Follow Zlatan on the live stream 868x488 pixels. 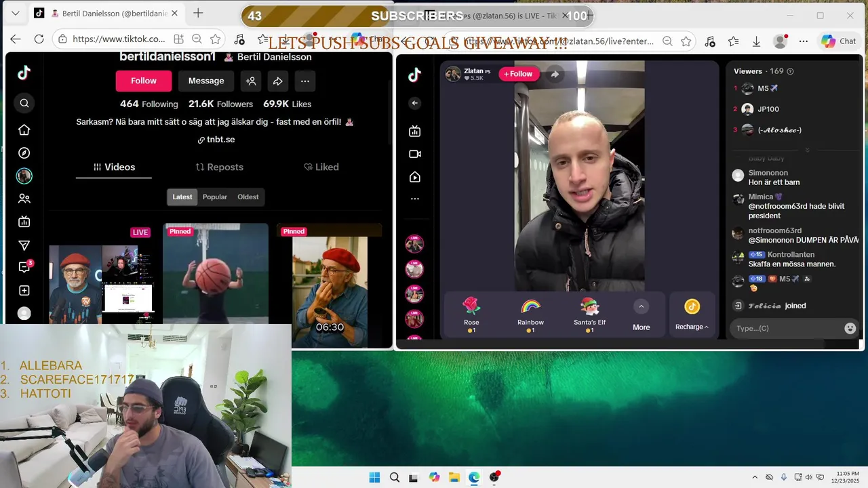pos(519,74)
